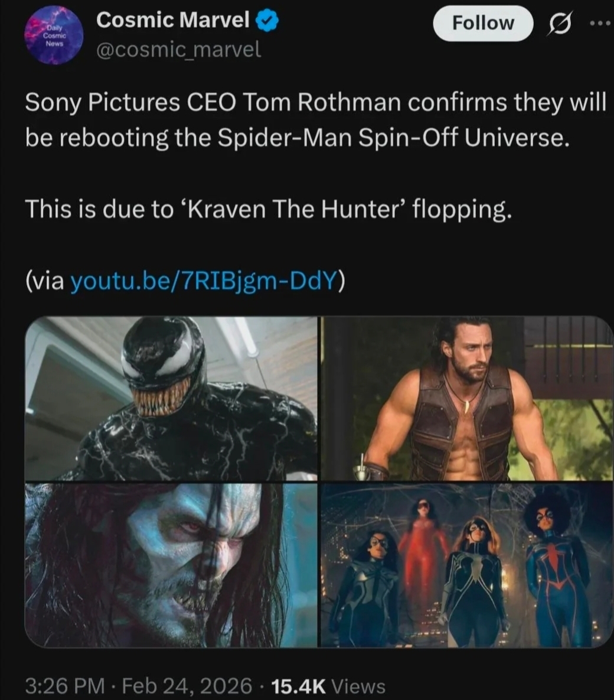Open the Venom image thumbnail
The image size is (614, 700).
point(171,398)
